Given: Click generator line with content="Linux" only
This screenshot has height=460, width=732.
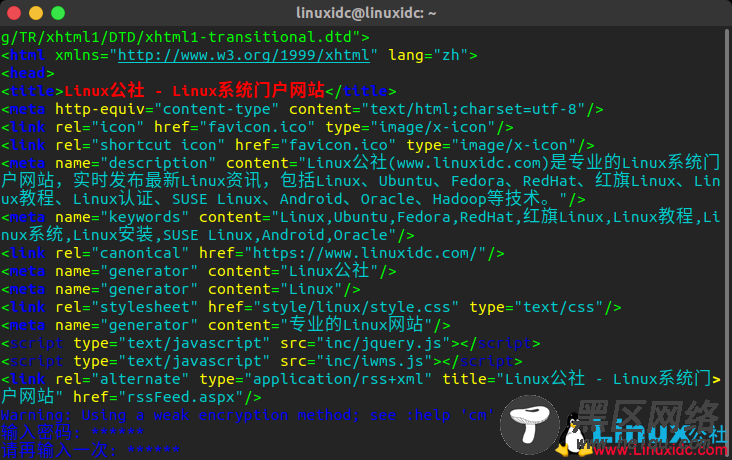Looking at the screenshot, I should coord(181,290).
